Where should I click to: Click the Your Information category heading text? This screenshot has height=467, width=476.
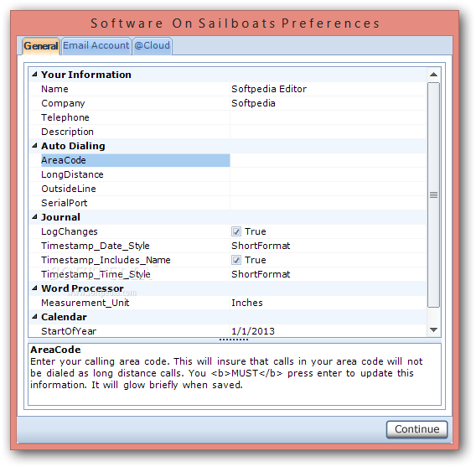pos(86,75)
